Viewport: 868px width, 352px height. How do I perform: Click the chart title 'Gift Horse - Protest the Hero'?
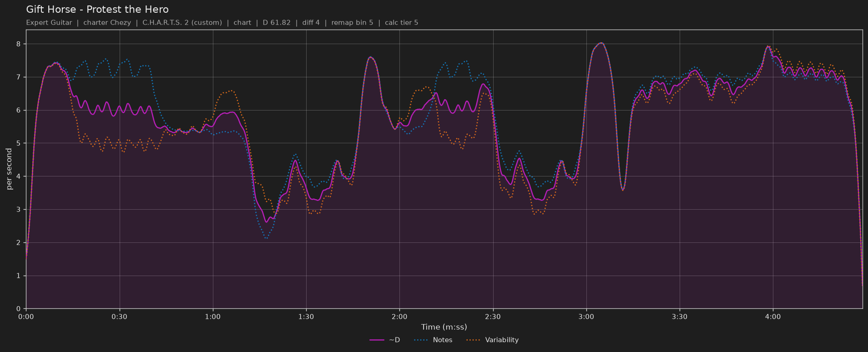(97, 10)
